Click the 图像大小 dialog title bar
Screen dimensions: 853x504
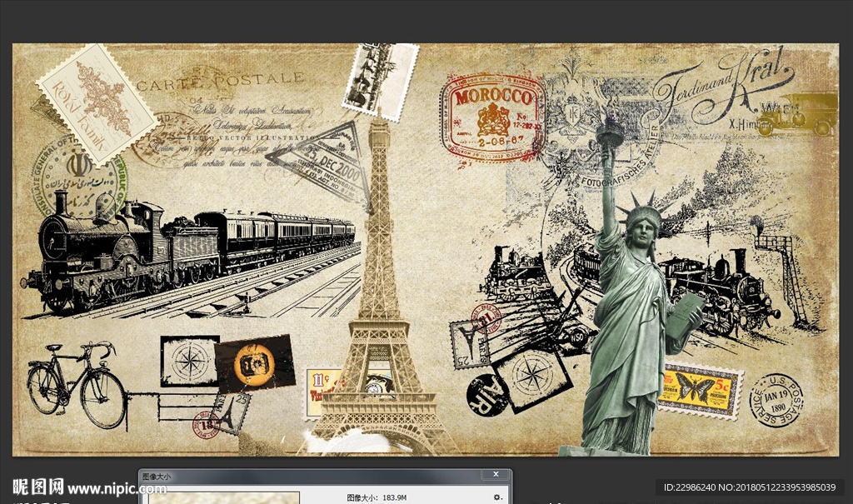325,475
